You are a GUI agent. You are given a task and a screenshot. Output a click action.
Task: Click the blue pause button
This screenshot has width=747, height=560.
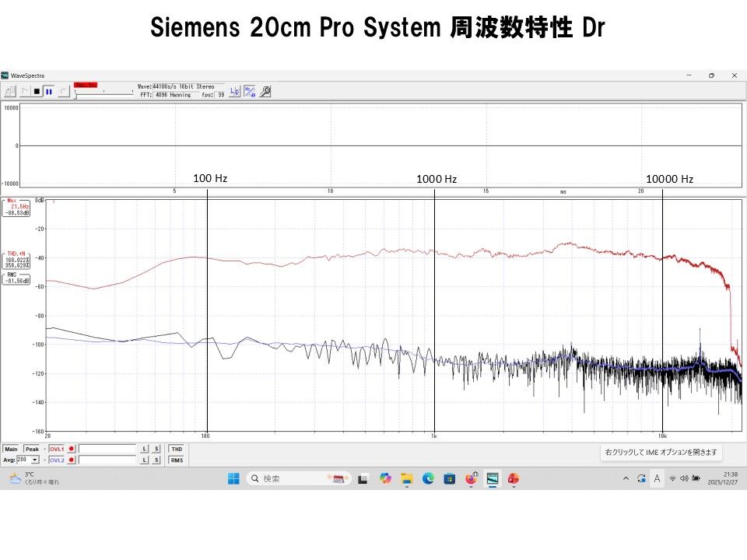coord(48,91)
